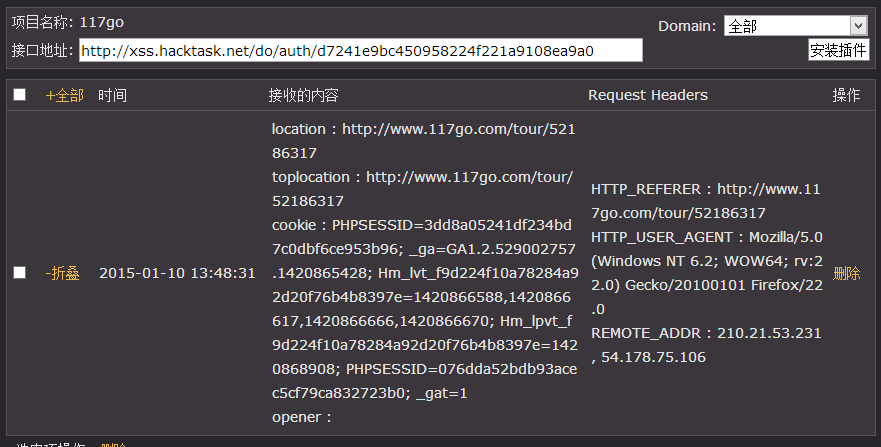Expand all records with +全部

(65, 95)
